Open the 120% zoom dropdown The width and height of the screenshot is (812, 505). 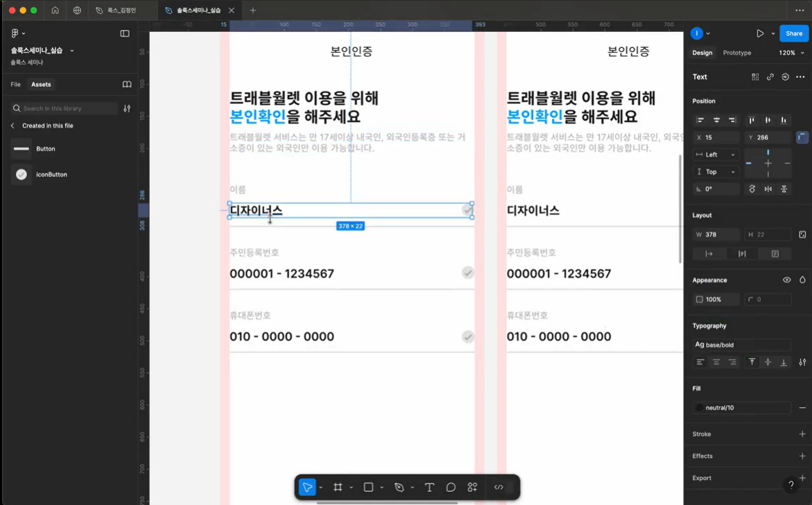pos(791,53)
